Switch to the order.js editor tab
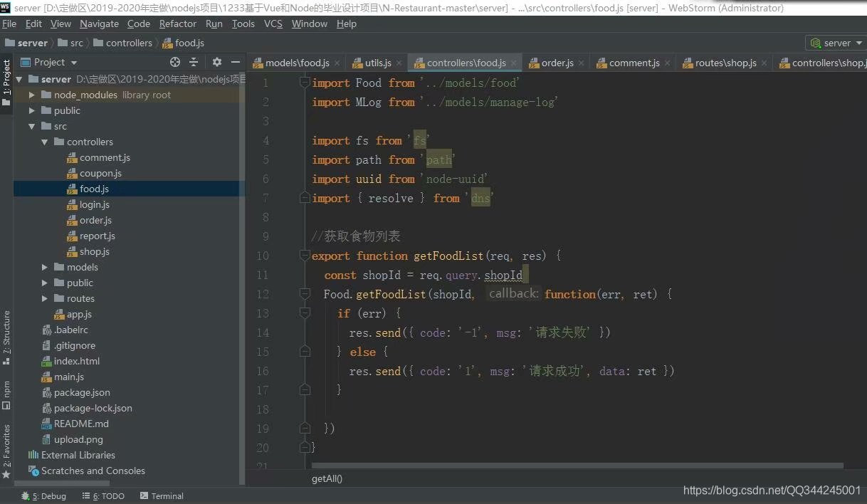Screen dimensions: 867x504 557,63
